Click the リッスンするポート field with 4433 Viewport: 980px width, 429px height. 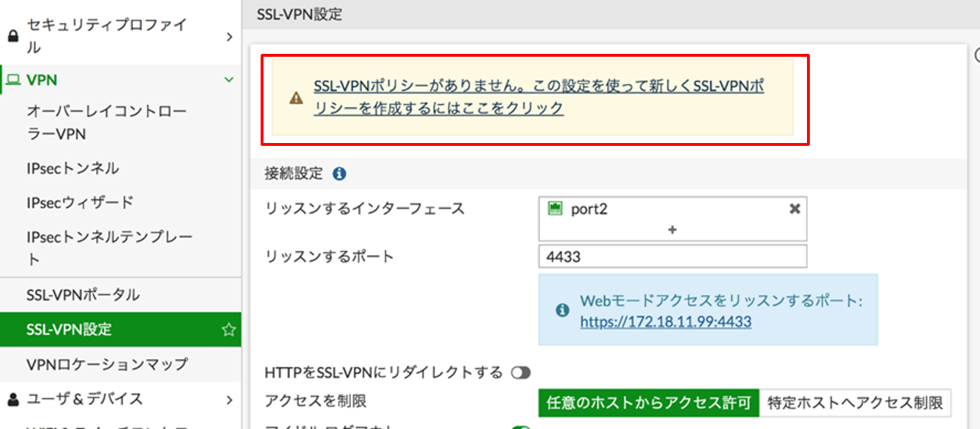point(673,257)
